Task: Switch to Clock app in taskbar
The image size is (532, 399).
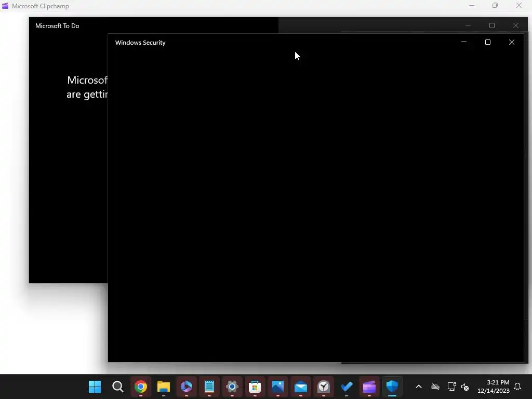Action: tap(323, 387)
